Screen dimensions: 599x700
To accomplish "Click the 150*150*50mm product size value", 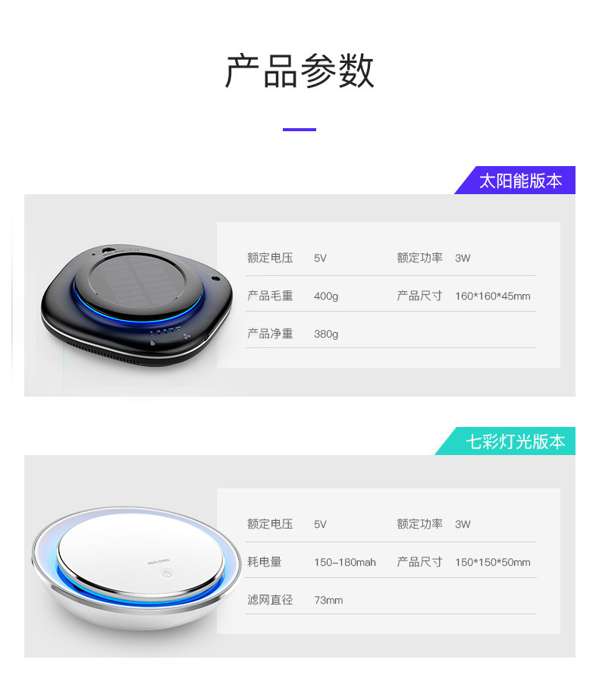I will (492, 562).
